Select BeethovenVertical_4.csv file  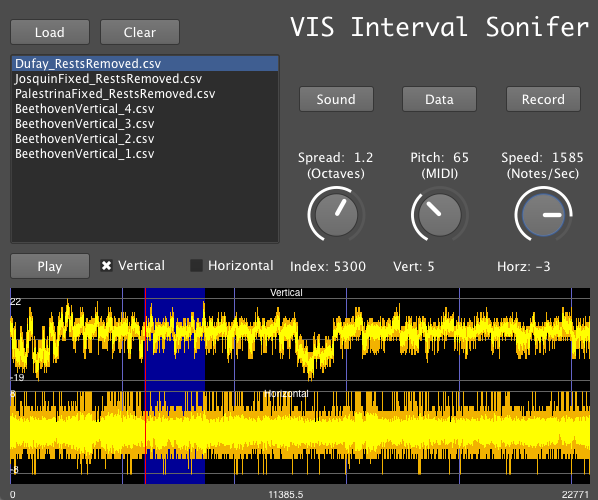(145, 109)
